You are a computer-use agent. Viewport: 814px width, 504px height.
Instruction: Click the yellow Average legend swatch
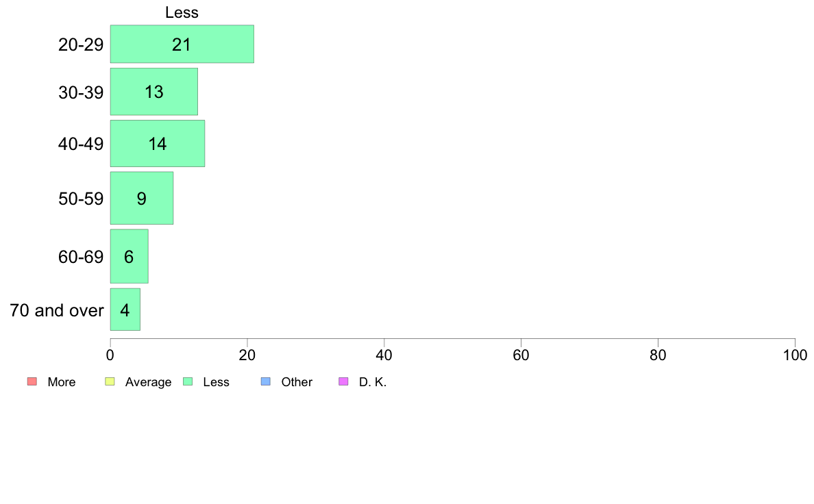pos(110,381)
